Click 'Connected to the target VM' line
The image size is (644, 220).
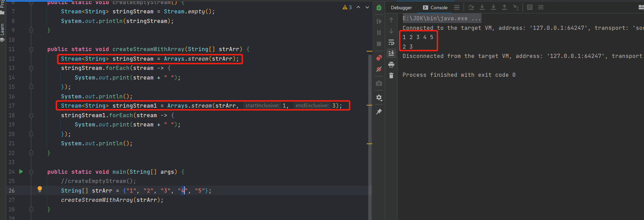[x=523, y=28]
